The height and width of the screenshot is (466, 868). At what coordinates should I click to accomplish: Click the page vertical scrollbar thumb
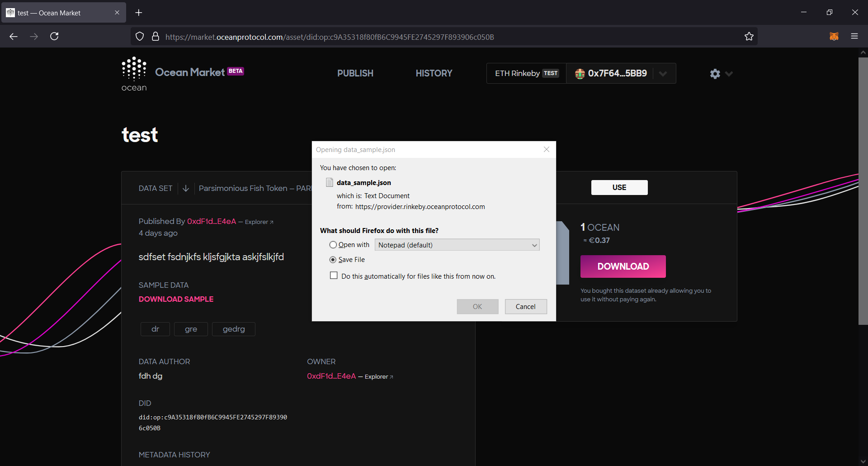click(863, 191)
